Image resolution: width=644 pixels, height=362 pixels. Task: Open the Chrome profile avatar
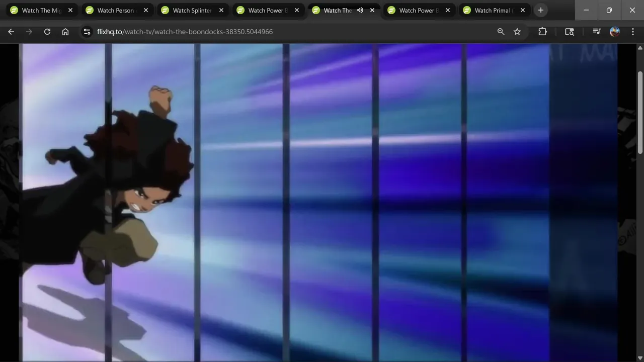coord(615,32)
